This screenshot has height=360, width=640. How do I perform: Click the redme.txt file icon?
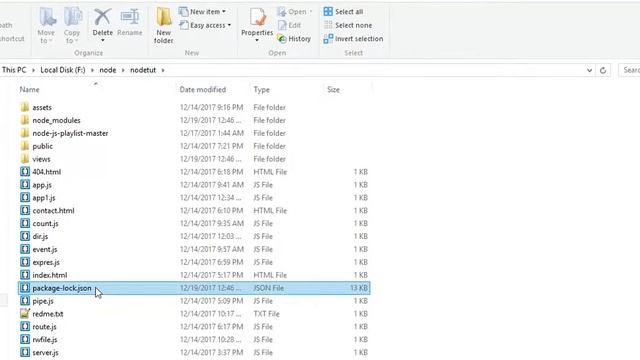[x=25, y=313]
